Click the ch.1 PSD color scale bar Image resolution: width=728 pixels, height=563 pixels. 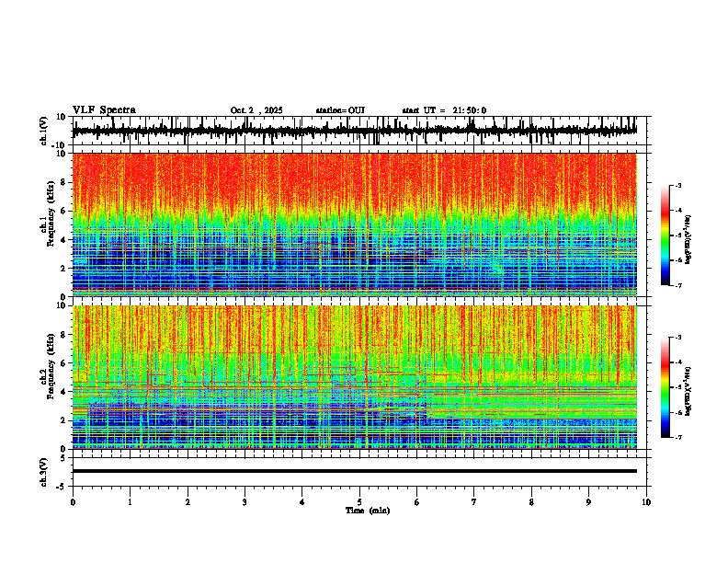click(665, 236)
